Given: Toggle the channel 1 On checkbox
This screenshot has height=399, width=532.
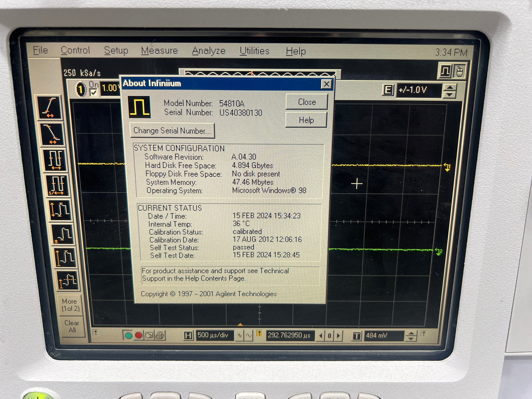Looking at the screenshot, I should [x=94, y=93].
